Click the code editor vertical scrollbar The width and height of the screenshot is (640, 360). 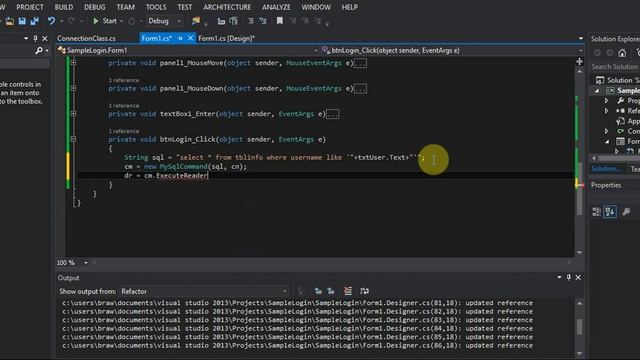click(580, 161)
